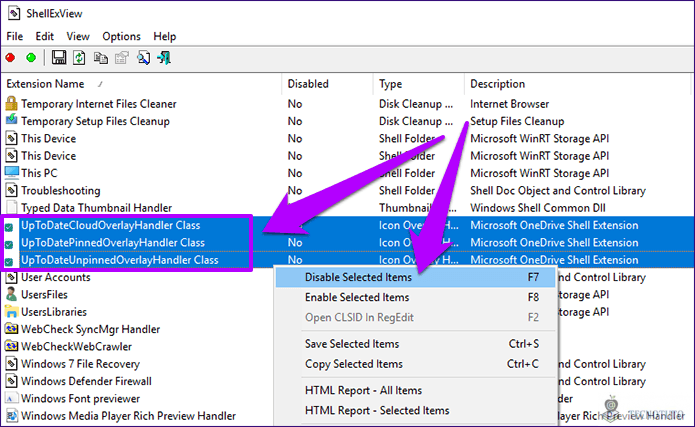695x427 pixels.
Task: Click the ShellExView title bar app icon
Action: (x=14, y=13)
